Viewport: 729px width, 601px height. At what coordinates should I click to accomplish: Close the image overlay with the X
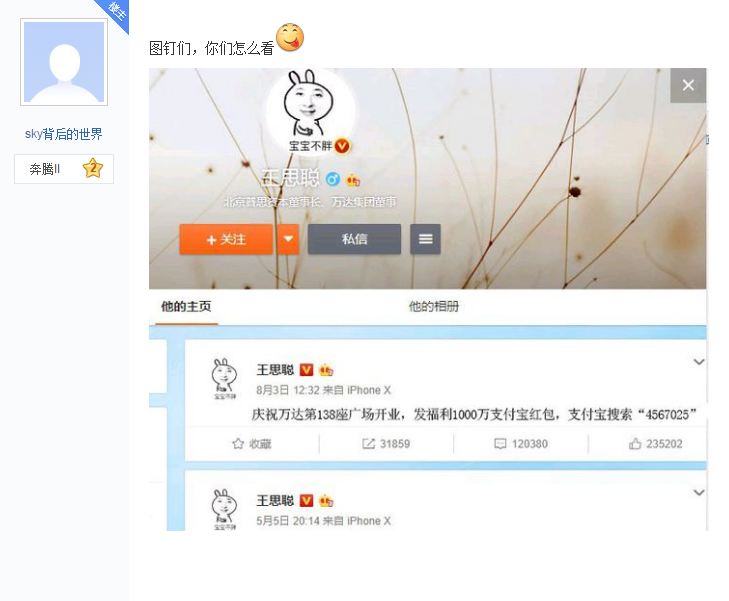click(x=688, y=85)
